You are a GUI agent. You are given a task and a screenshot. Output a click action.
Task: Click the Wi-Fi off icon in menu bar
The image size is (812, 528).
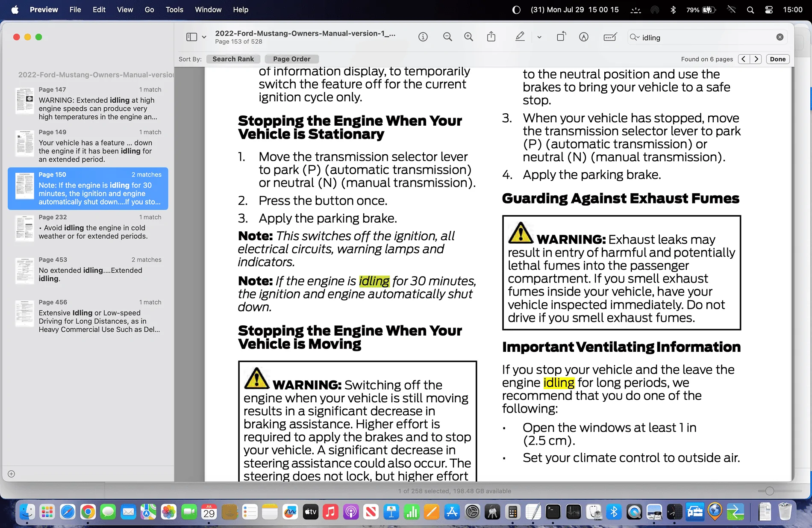(x=731, y=9)
